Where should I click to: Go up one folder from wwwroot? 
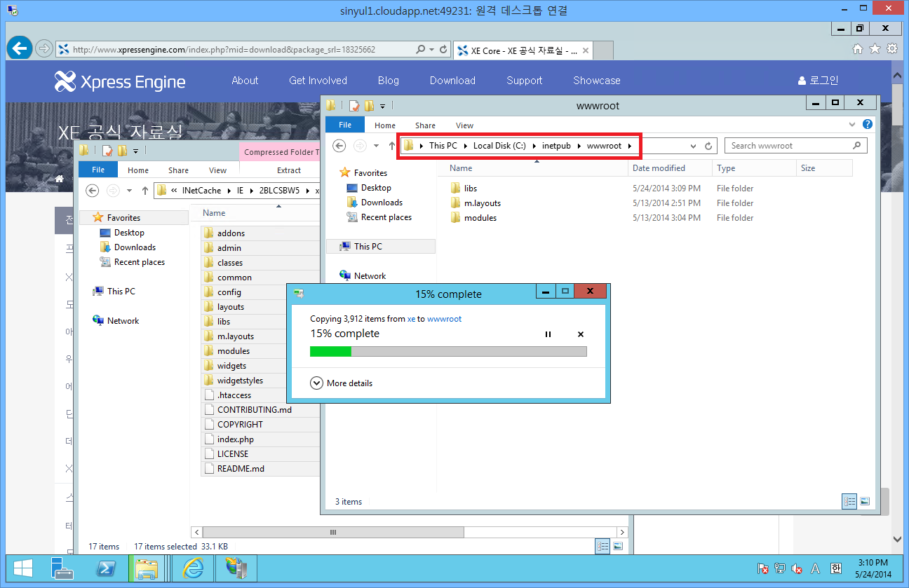pos(392,146)
